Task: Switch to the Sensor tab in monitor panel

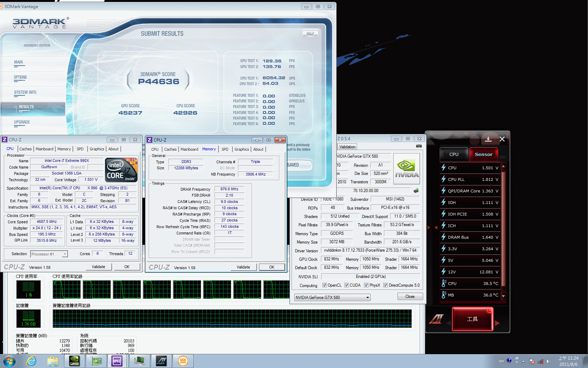Action: point(483,155)
